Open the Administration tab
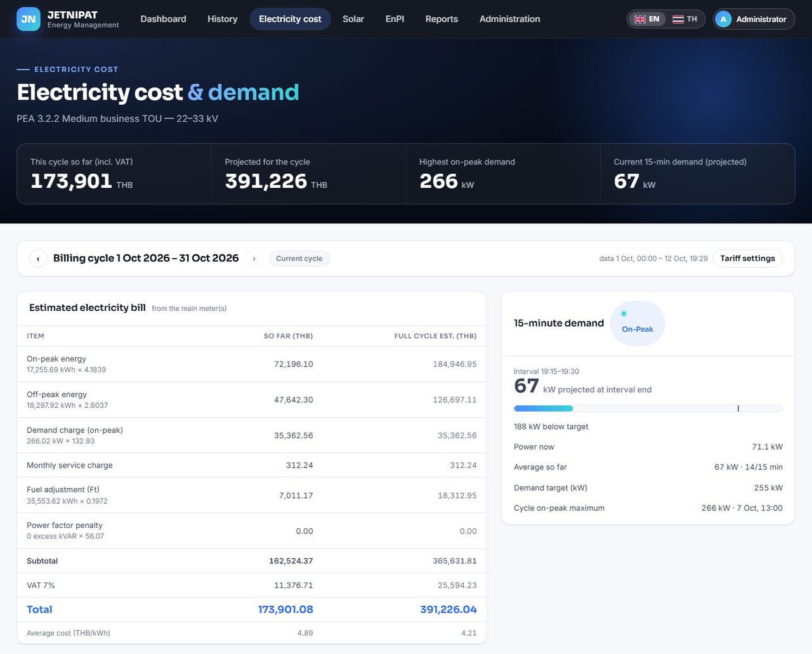 (x=510, y=19)
